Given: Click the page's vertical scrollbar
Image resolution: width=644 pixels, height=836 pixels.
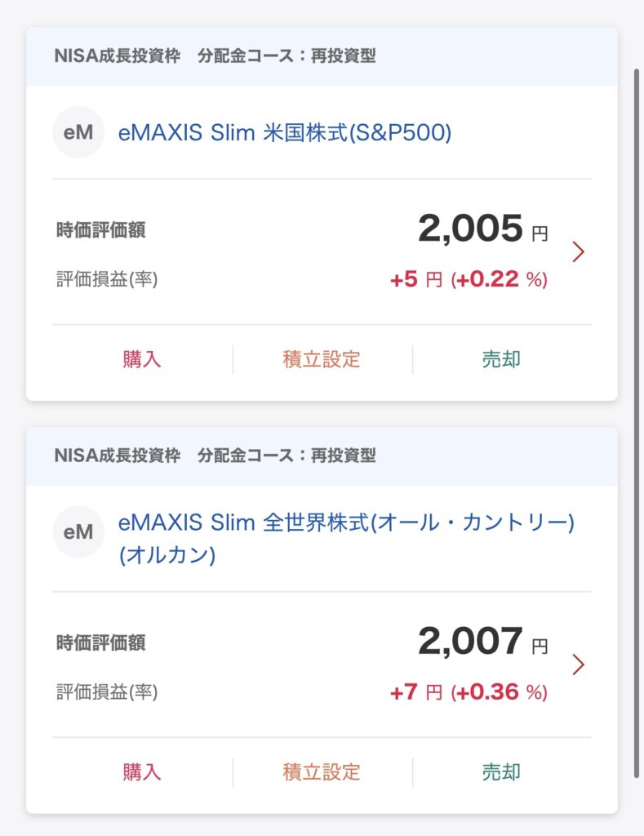Looking at the screenshot, I should [637, 408].
